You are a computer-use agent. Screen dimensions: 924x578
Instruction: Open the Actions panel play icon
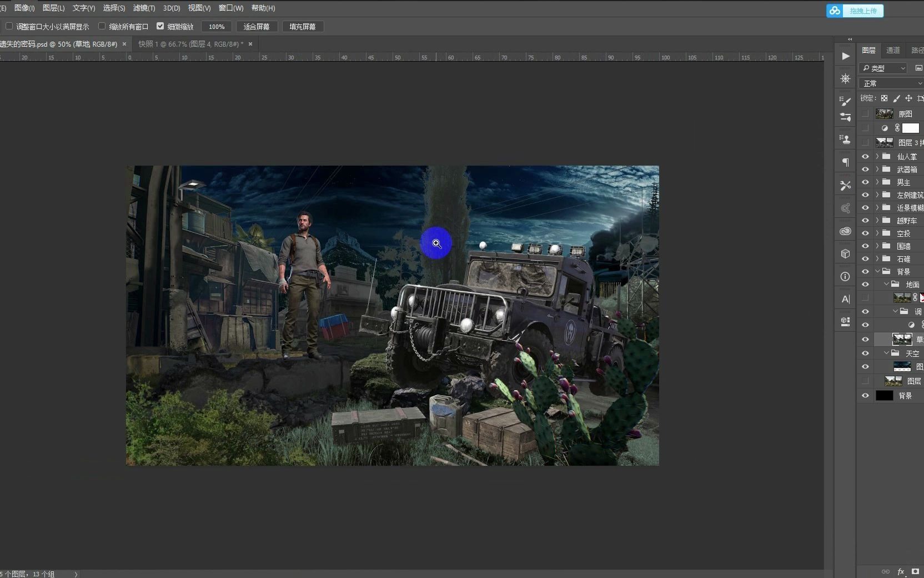(x=845, y=56)
